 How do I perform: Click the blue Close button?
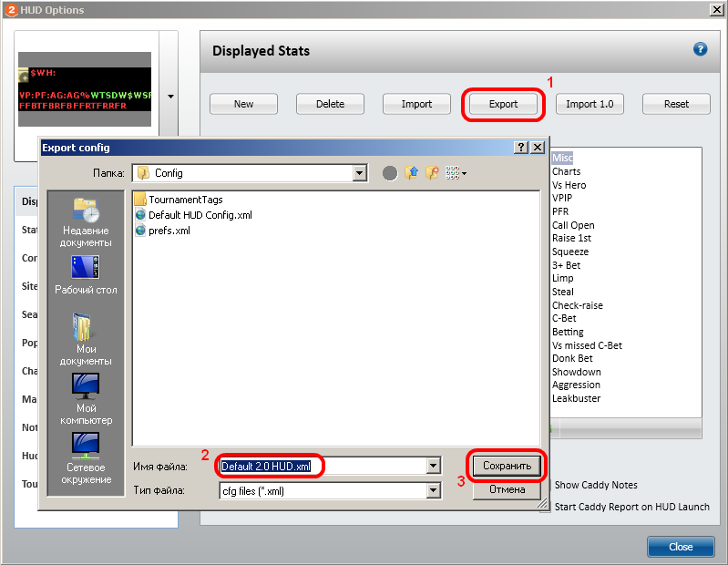coord(681,547)
